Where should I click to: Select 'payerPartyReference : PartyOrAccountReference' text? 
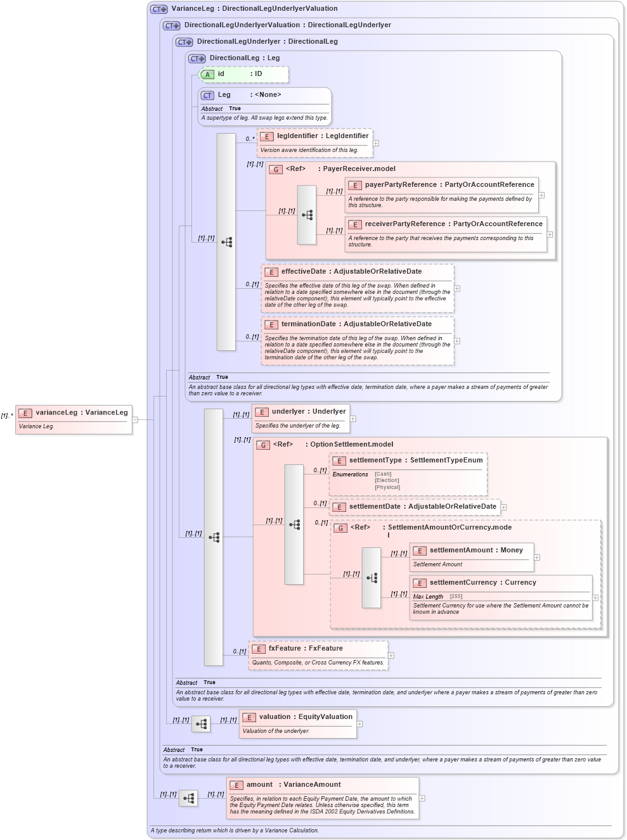[449, 185]
